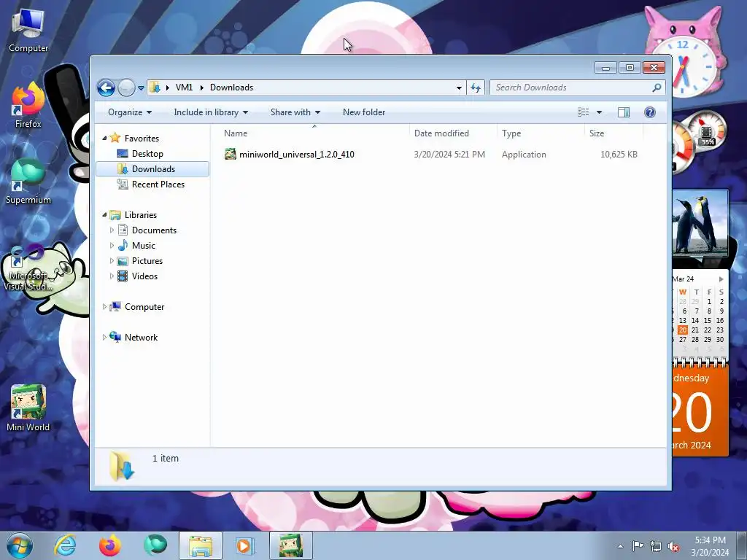Viewport: 747px width, 560px height.
Task: Open the Pictures library
Action: (147, 261)
